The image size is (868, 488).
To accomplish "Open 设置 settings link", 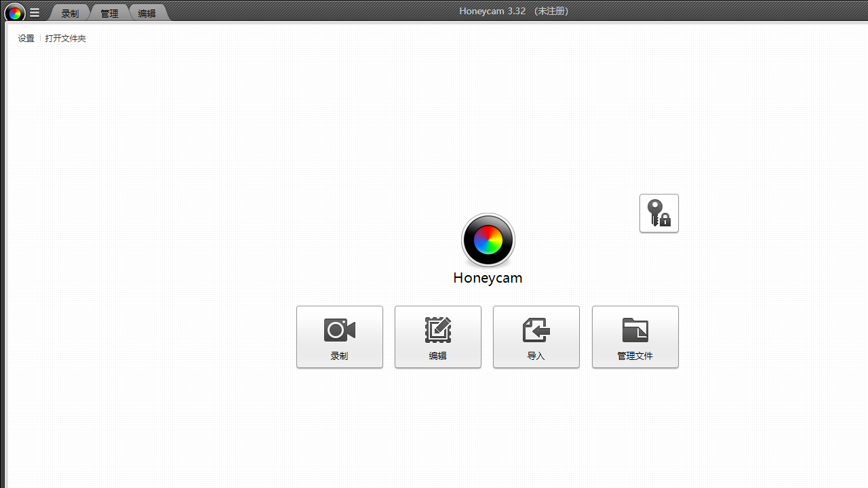I will [26, 39].
